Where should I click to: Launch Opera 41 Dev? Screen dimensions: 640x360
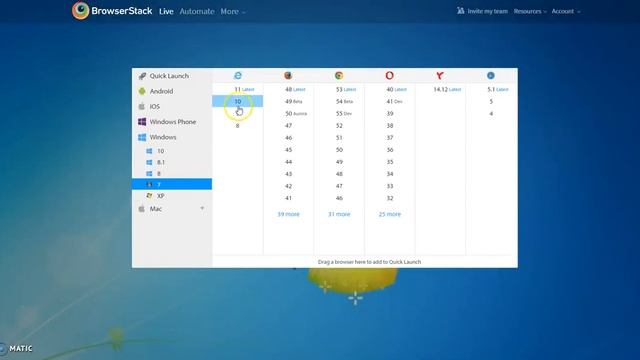[390, 101]
